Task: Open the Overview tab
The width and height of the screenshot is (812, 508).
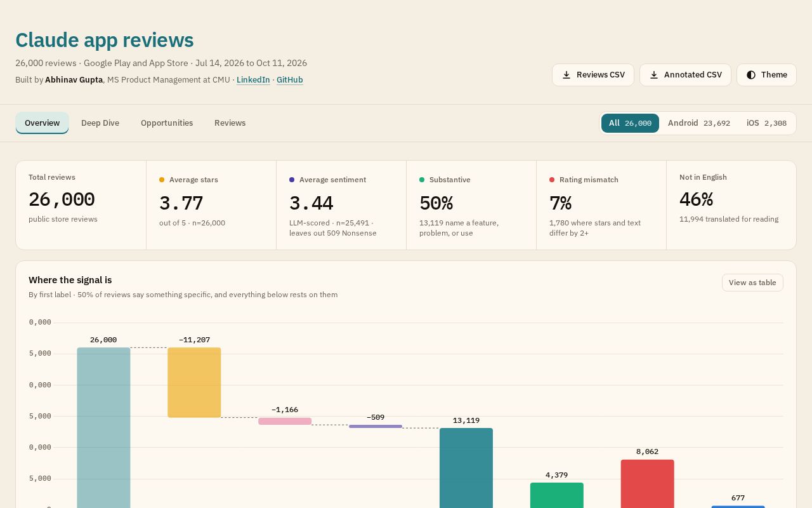Action: click(42, 123)
